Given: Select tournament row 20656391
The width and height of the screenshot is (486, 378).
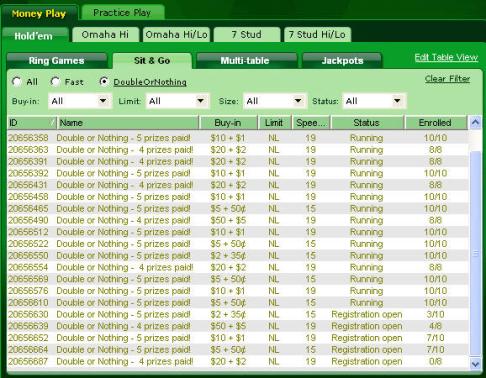Looking at the screenshot, I should point(237,161).
